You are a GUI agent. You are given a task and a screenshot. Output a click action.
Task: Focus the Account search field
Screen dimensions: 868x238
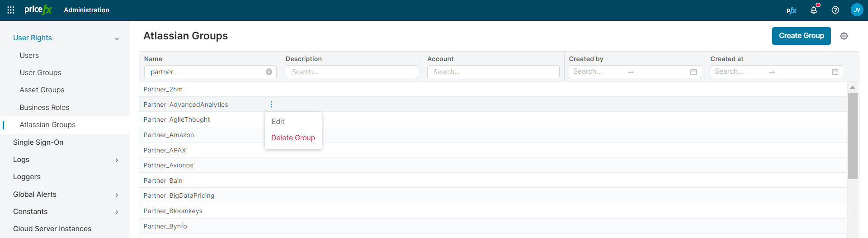(493, 71)
